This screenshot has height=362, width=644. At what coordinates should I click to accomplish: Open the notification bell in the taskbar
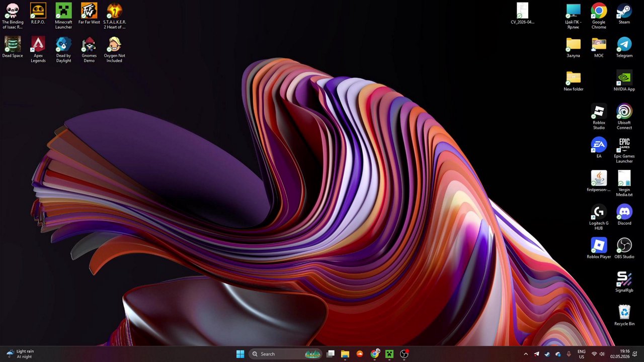pos(635,354)
